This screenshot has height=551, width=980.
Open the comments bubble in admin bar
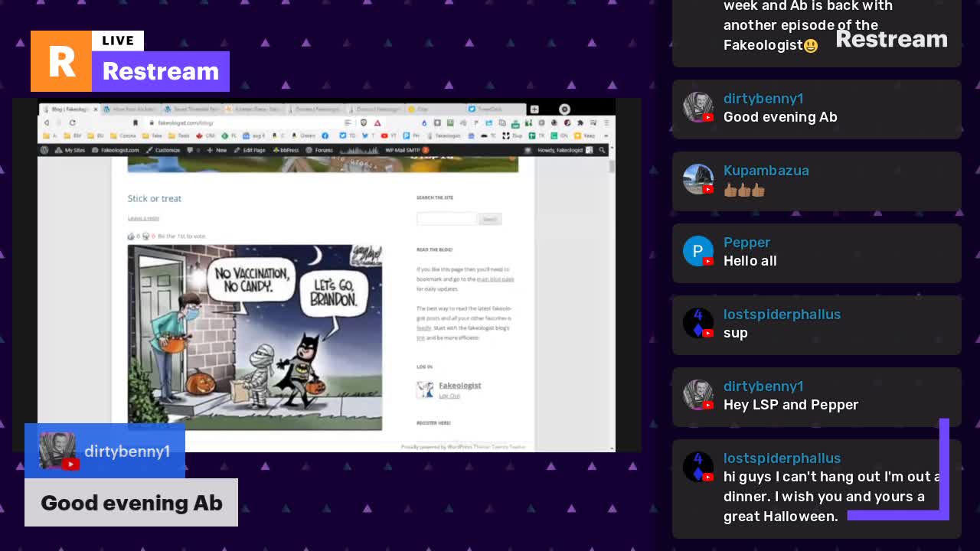click(190, 150)
